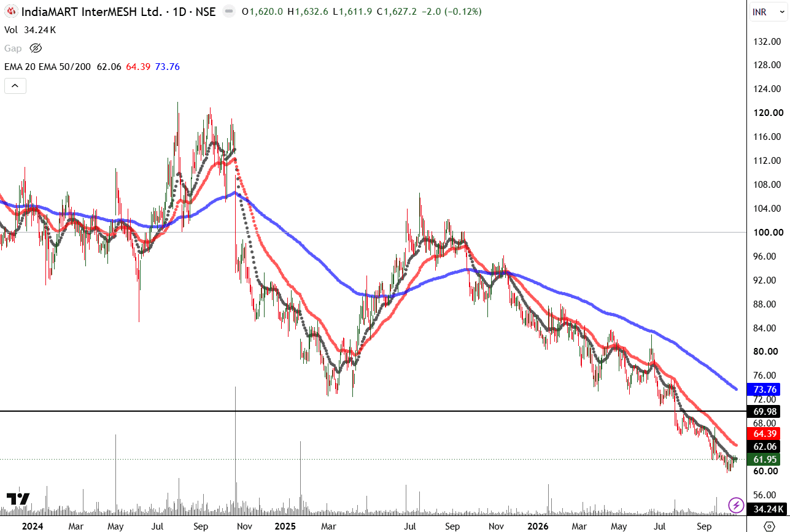The height and width of the screenshot is (532, 790).
Task: Click the high price H1,632.6 value
Action: click(x=308, y=12)
